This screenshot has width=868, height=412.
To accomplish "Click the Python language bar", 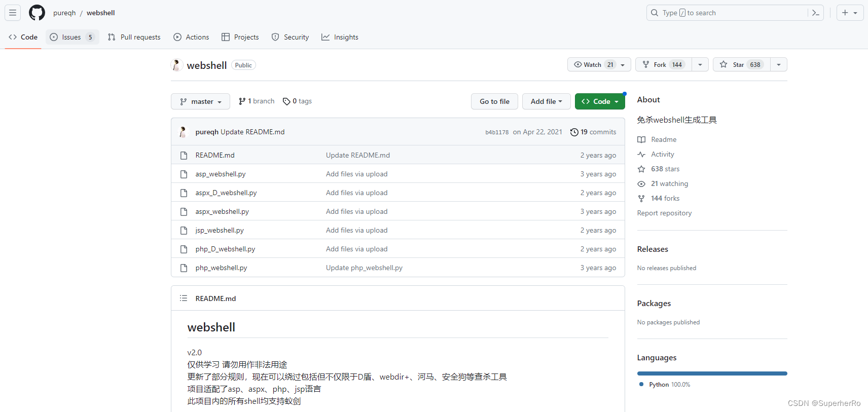I will (712, 373).
